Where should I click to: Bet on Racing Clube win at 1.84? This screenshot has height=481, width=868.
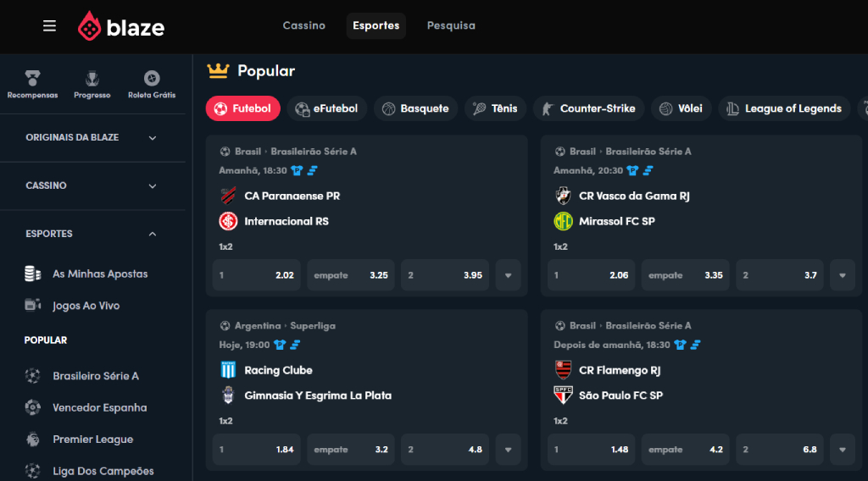pos(256,450)
